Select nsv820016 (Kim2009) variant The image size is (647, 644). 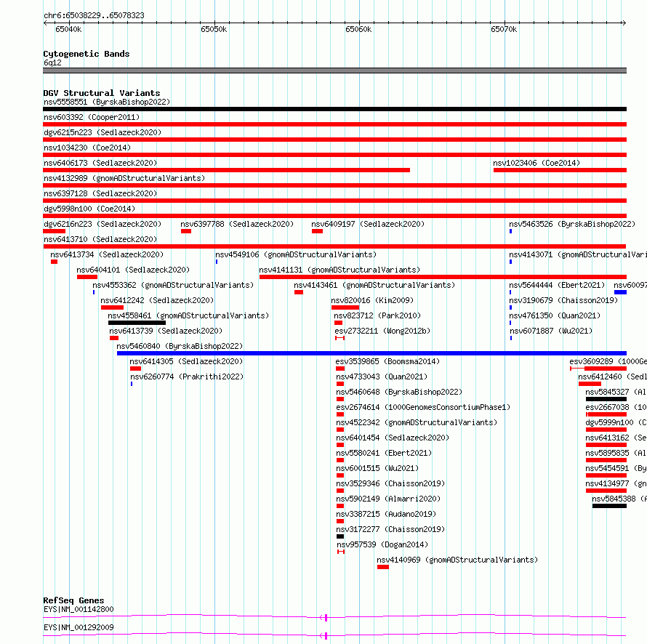coord(372,300)
